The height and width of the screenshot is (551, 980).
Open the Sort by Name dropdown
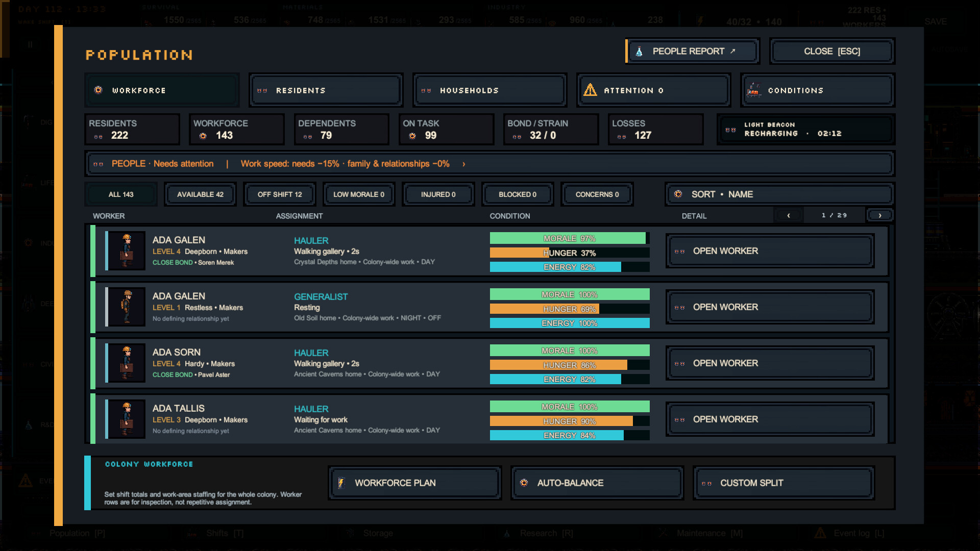pos(780,194)
